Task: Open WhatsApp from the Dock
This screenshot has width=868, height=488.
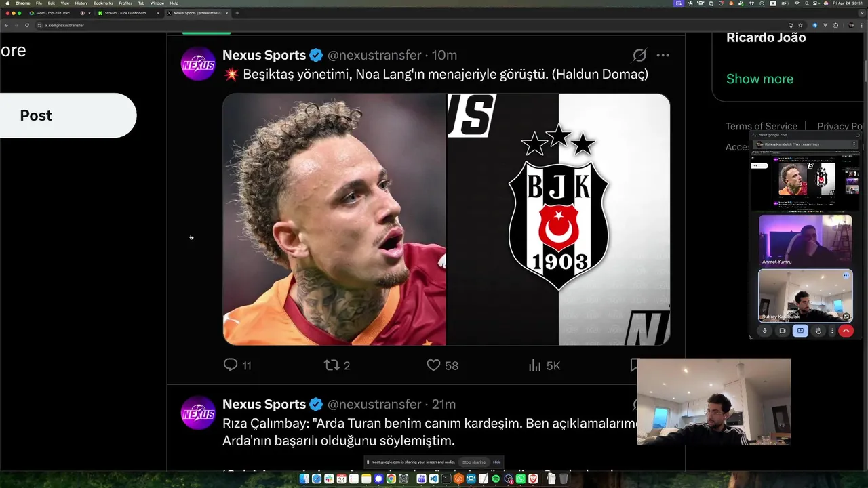Action: [520, 479]
